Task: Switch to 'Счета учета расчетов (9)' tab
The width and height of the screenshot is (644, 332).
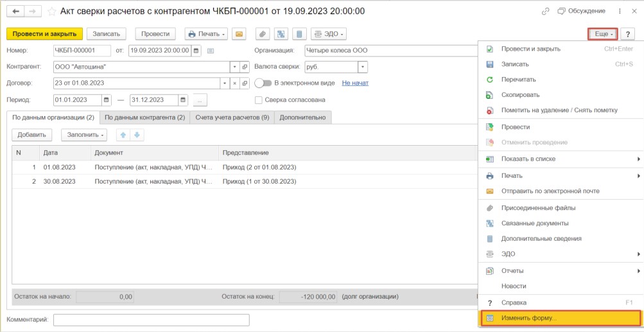Action: (x=232, y=117)
